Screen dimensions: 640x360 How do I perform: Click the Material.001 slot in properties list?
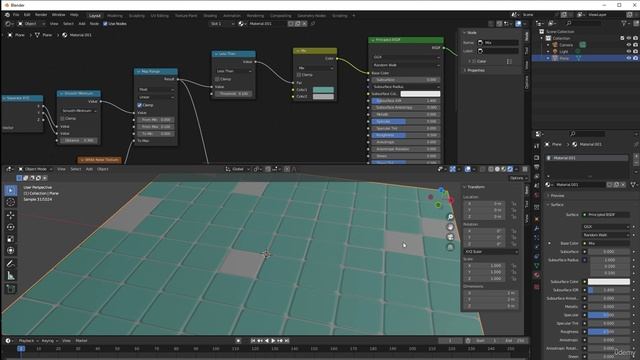pos(587,158)
